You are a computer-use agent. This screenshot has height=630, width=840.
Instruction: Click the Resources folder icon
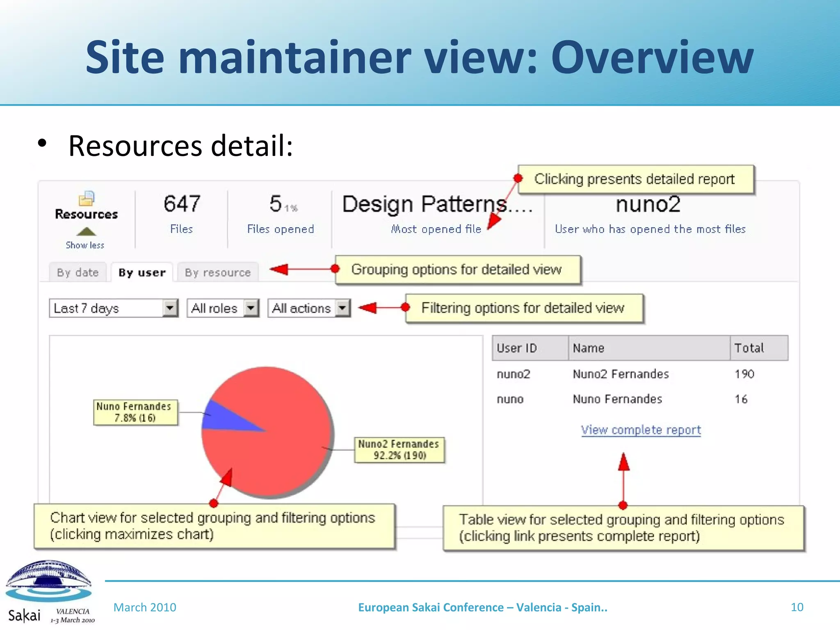(x=87, y=199)
